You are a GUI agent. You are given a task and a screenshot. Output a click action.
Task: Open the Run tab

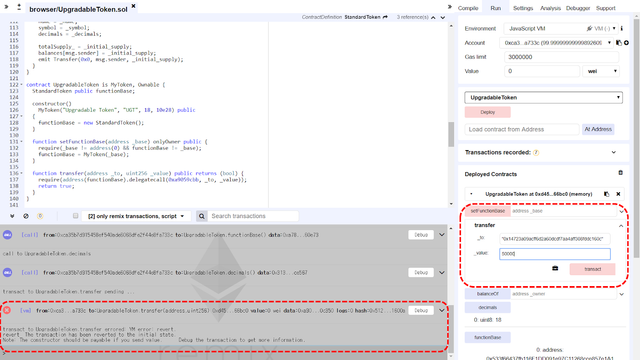(496, 8)
